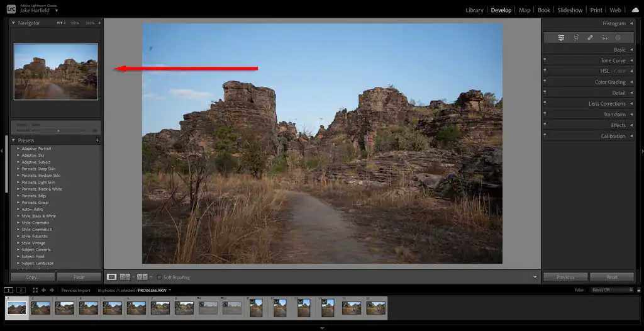The width and height of the screenshot is (644, 331).
Task: Open the main window display button 1
Action: [x=8, y=290]
